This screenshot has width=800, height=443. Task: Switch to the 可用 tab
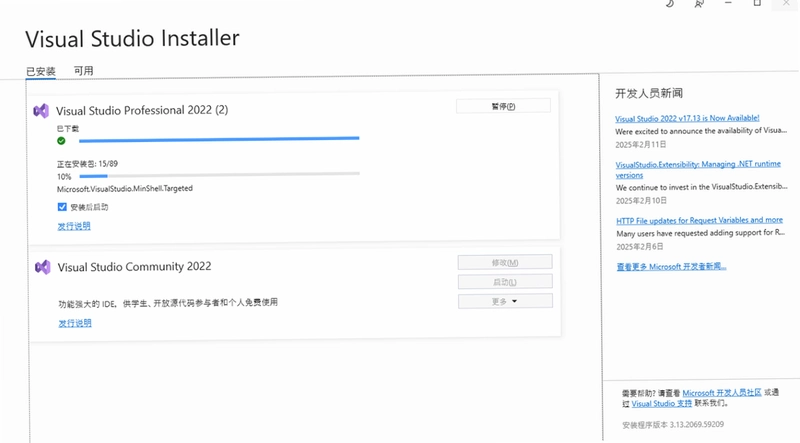(x=83, y=70)
